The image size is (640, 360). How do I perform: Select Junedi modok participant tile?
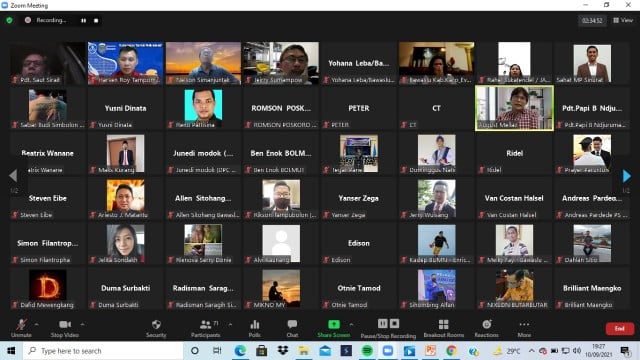203,153
